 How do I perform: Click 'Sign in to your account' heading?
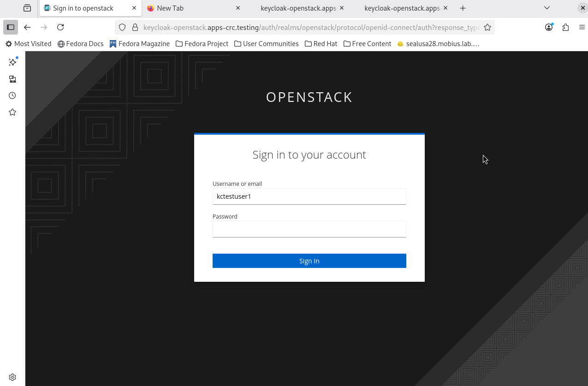309,154
